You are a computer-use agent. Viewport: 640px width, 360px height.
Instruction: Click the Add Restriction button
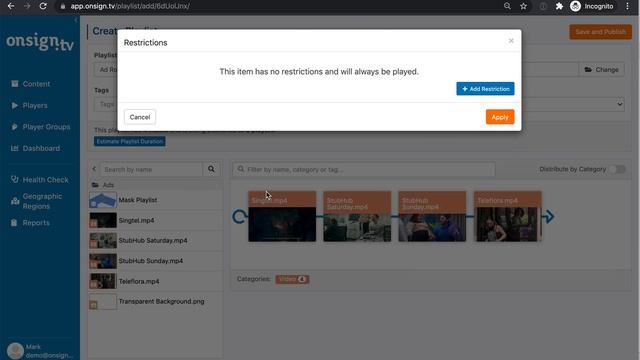(x=485, y=89)
